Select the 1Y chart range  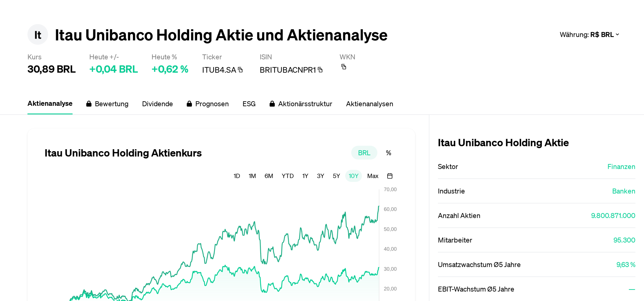[x=305, y=176]
